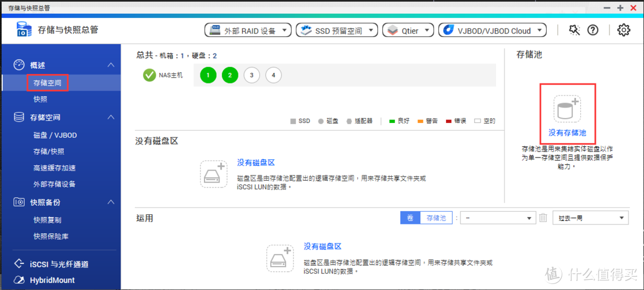Viewport: 644px width, 290px height.
Task: Click the 存储空间 database stack icon
Action: point(19,118)
